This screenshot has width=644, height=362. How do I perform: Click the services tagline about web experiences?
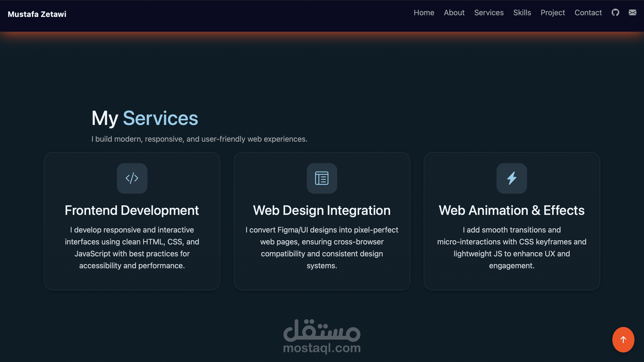(199, 139)
